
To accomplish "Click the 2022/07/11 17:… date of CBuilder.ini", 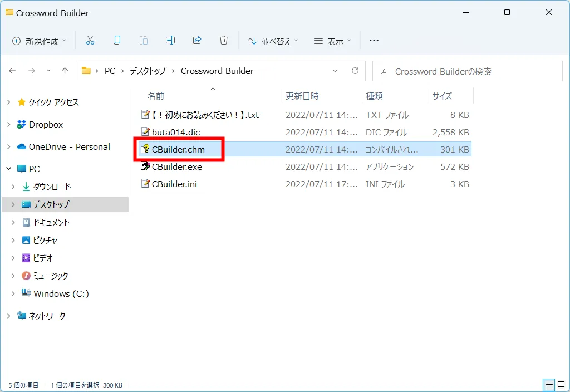I will pyautogui.click(x=321, y=184).
